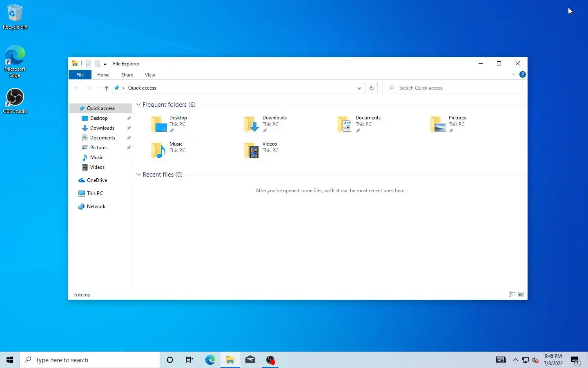The image size is (588, 368).
Task: Click the taskbar search box
Action: pyautogui.click(x=90, y=360)
